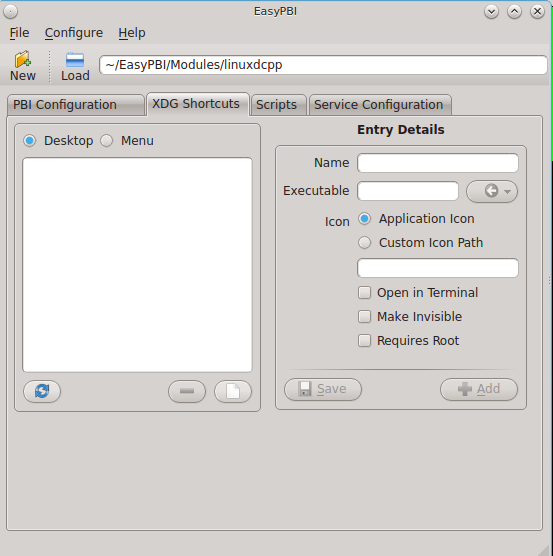Open the Configure menu
The width and height of the screenshot is (553, 556).
point(74,33)
